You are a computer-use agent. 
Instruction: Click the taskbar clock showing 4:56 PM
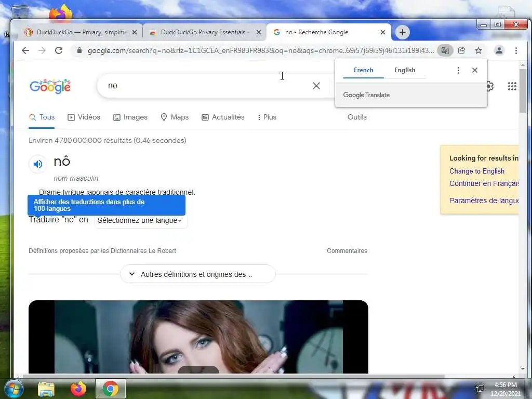pyautogui.click(x=506, y=389)
